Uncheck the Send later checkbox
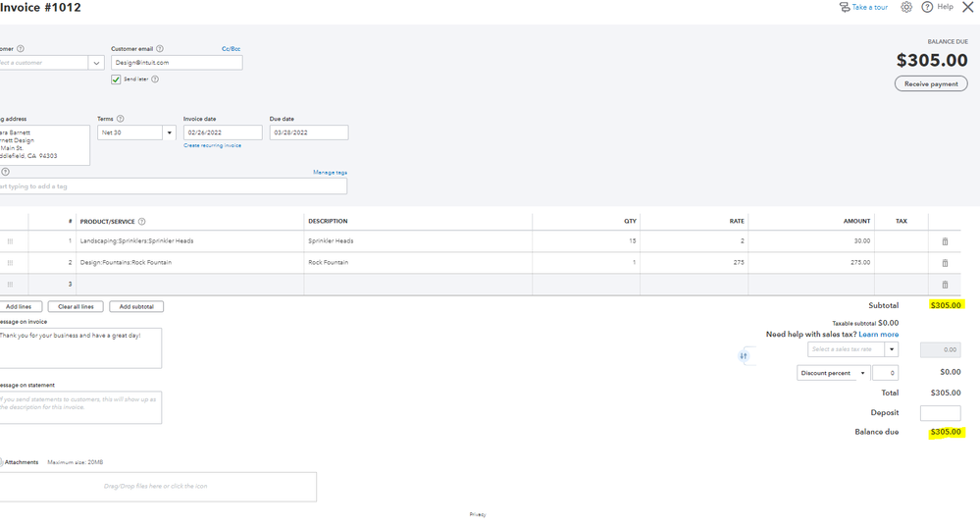Viewport: 980px width, 527px height. (x=116, y=79)
